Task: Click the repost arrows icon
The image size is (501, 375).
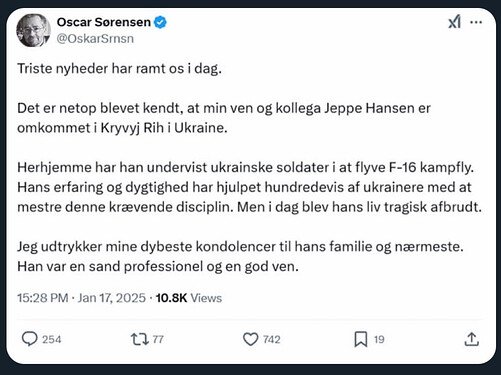Action: tap(140, 339)
